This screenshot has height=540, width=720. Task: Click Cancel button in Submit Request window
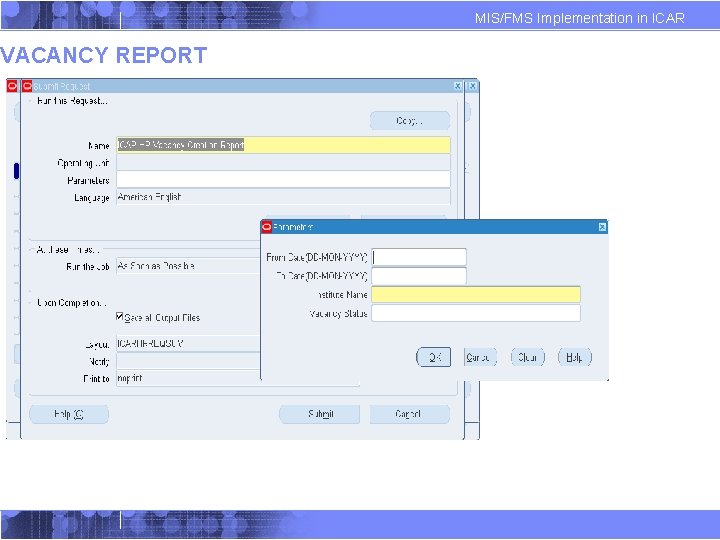[410, 414]
